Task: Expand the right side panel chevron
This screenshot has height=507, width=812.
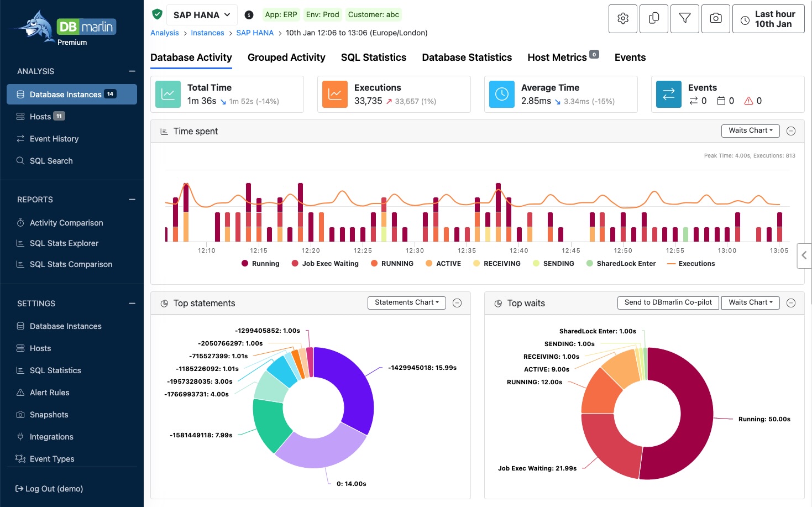Action: [x=804, y=255]
